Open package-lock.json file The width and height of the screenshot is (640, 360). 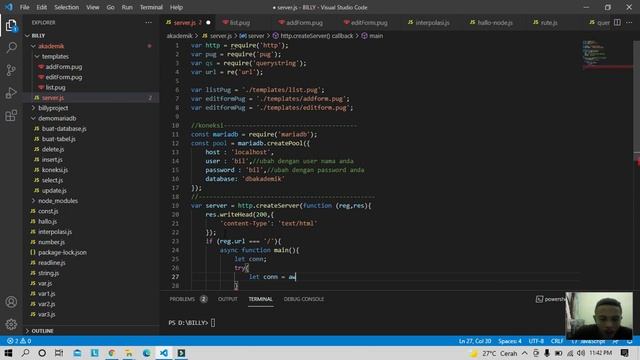point(62,252)
